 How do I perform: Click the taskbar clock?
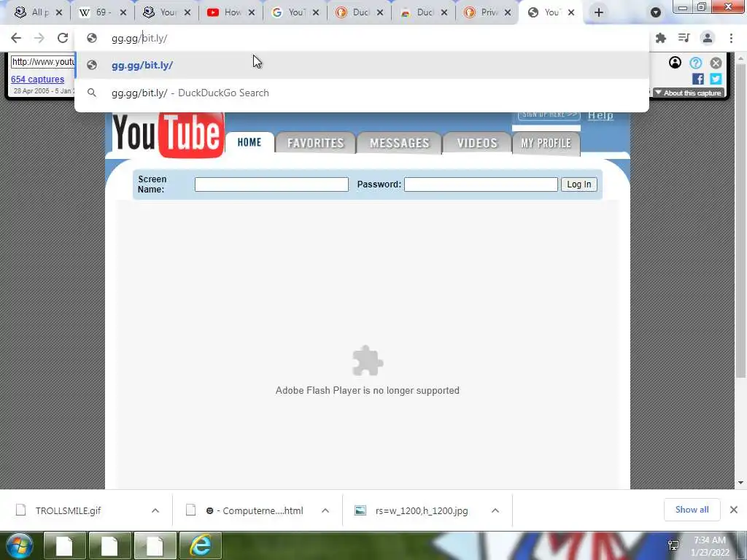[709, 546]
